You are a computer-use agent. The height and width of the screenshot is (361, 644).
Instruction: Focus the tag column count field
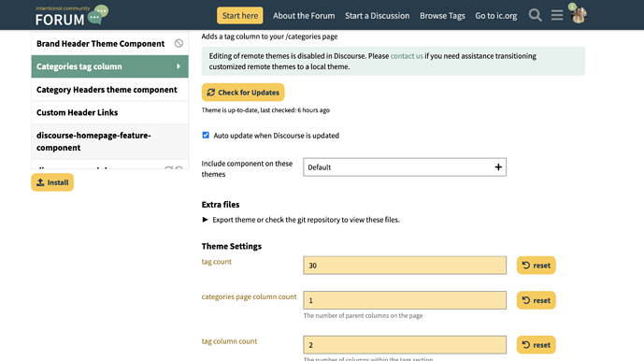click(x=405, y=344)
